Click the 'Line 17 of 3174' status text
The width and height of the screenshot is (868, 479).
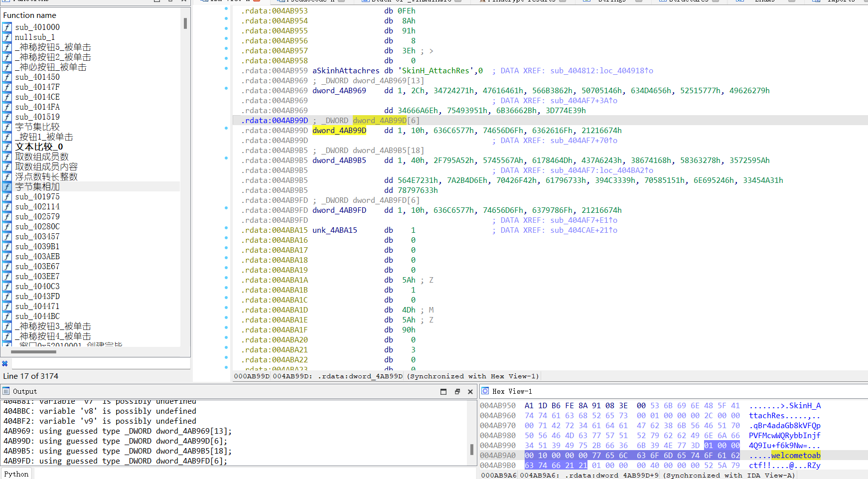click(31, 376)
